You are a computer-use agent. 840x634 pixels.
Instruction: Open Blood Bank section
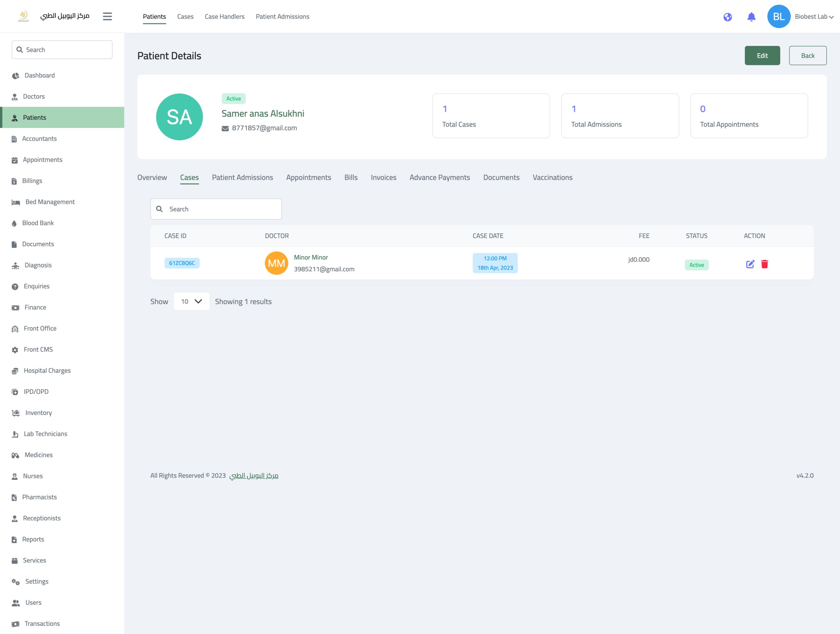click(x=62, y=223)
